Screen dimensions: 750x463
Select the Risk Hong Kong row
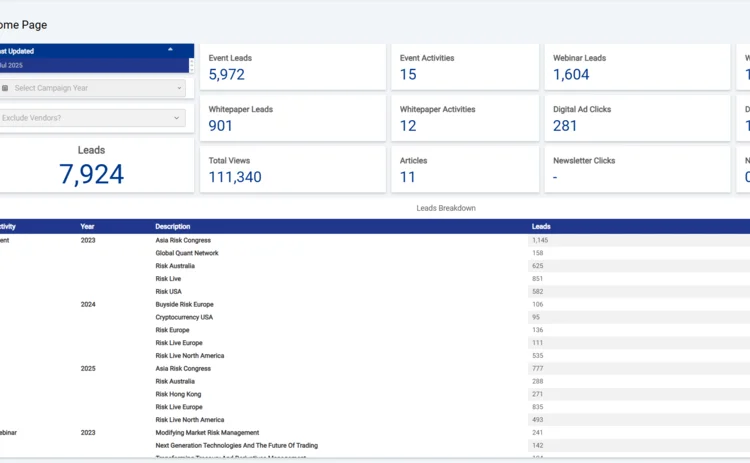[x=178, y=394]
